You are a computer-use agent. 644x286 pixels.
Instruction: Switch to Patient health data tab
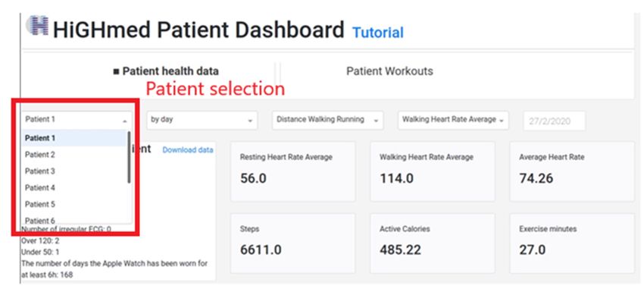166,71
